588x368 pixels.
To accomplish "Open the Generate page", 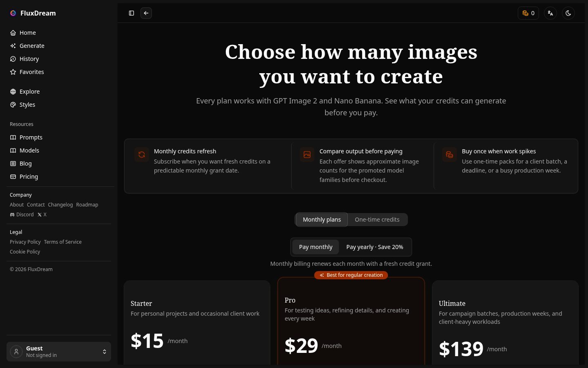I will pyautogui.click(x=59, y=46).
